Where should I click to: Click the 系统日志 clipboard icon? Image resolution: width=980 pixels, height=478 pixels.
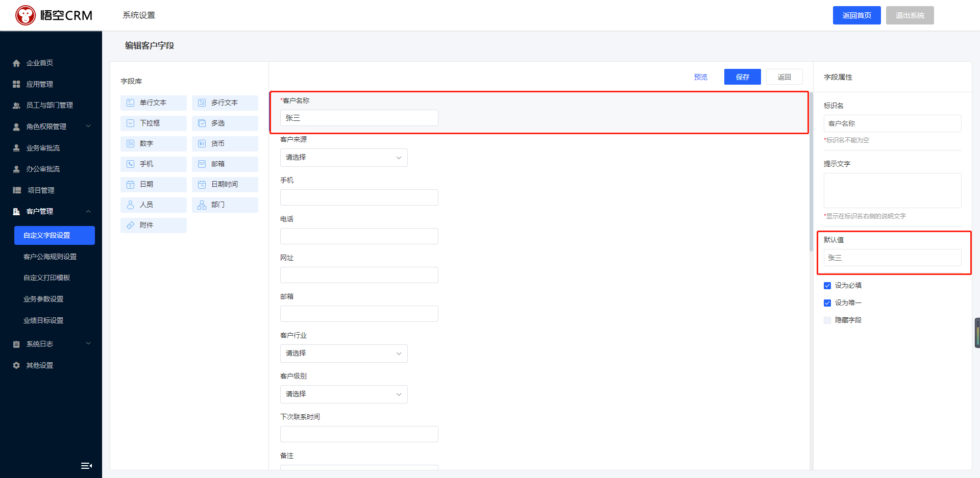(16, 344)
